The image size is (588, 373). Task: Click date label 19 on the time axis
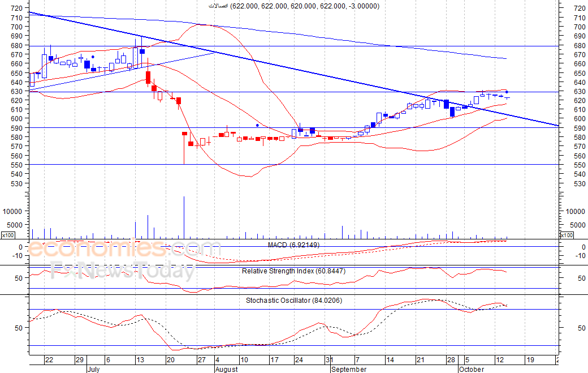click(530, 360)
